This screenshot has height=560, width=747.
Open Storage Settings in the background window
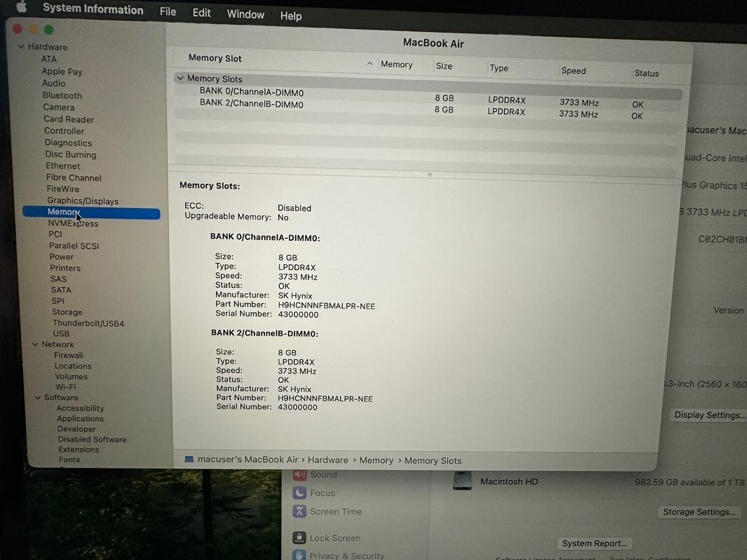699,512
